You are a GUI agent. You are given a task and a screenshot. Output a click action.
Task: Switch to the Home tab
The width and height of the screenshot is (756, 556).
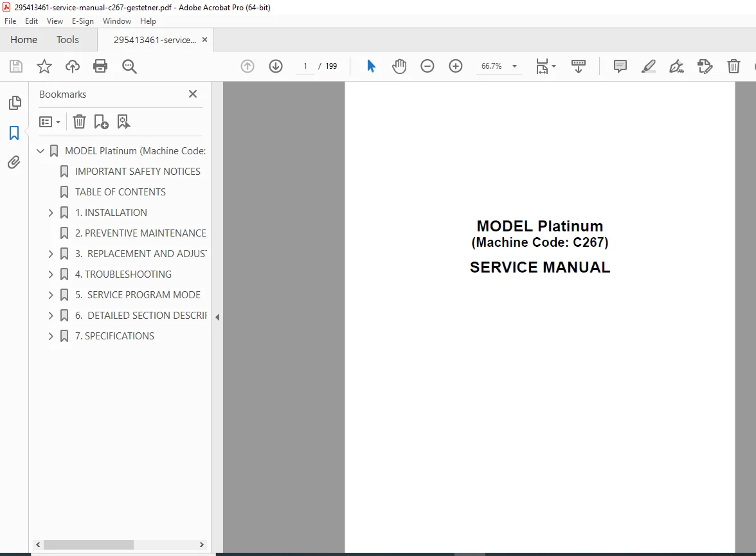click(x=24, y=40)
